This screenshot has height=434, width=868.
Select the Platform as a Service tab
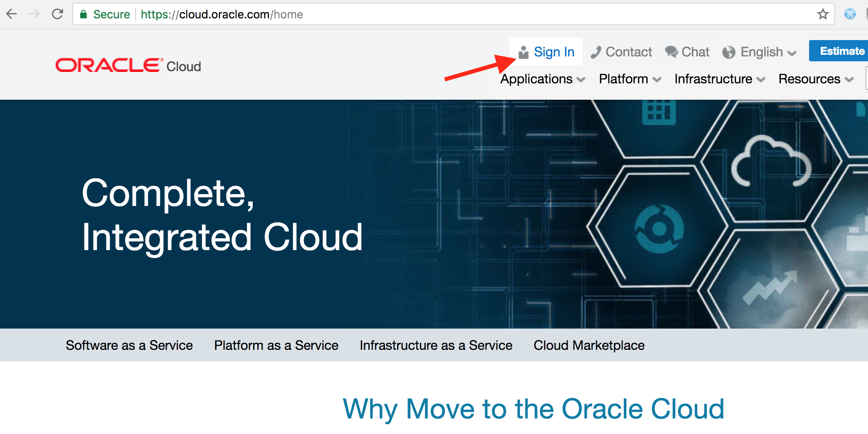[276, 345]
